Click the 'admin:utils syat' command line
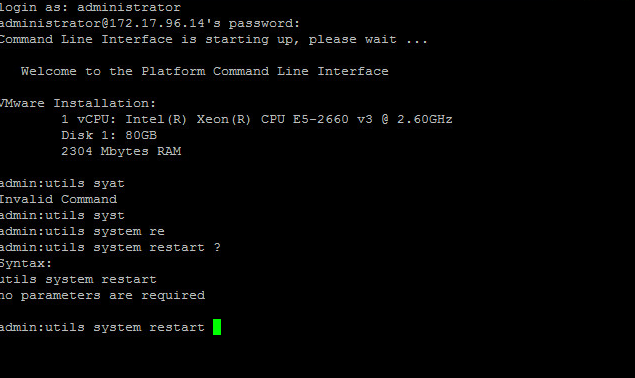Viewport: 635px width, 378px height. pyautogui.click(x=62, y=183)
